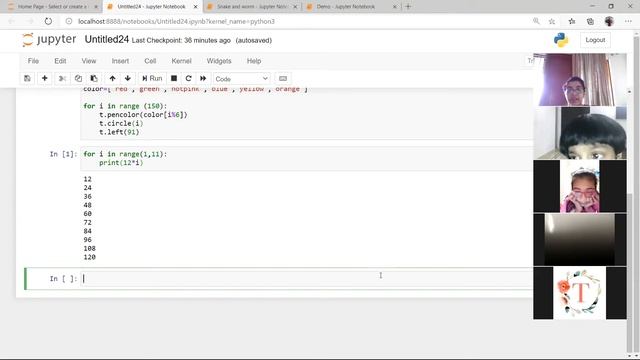
Task: Reload the page with the refresh icon
Action: point(48,21)
